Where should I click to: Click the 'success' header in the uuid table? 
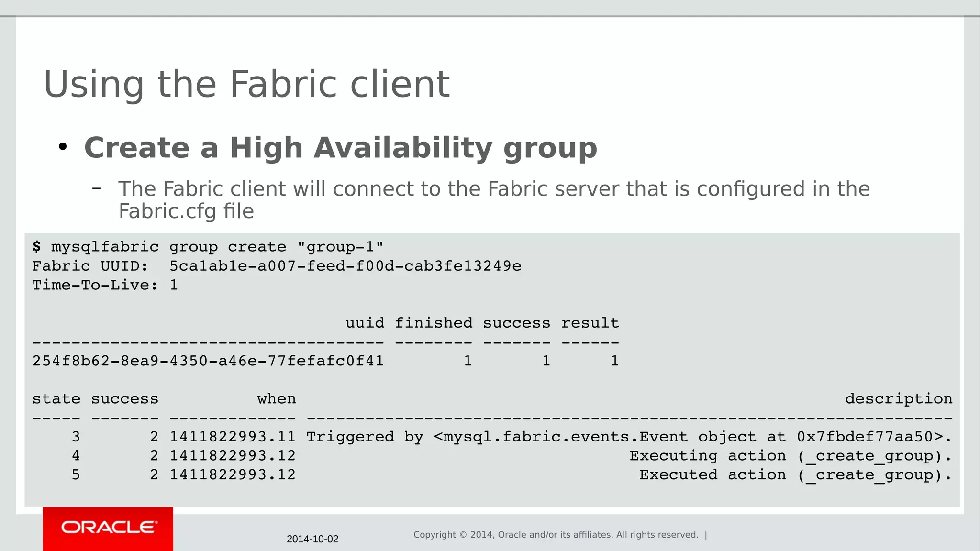[517, 323]
